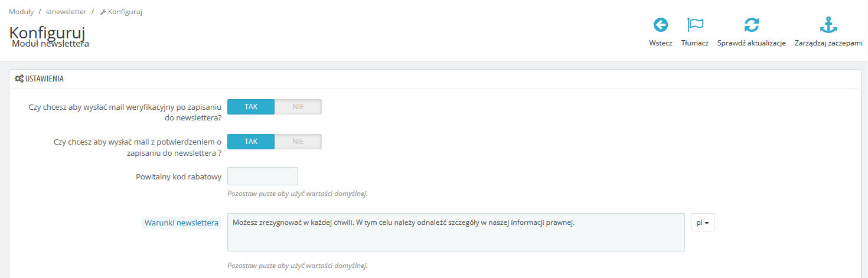Click the Warunki newslettera label

(x=181, y=223)
